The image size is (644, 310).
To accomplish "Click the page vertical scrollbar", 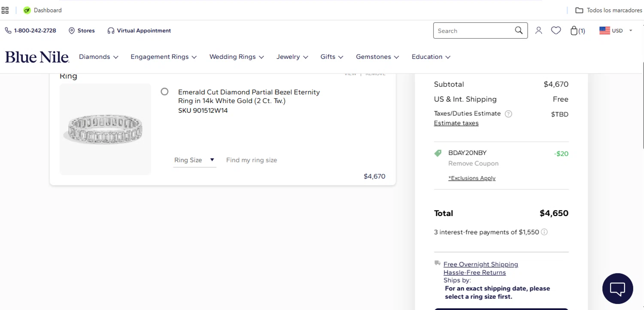I will pos(642,105).
